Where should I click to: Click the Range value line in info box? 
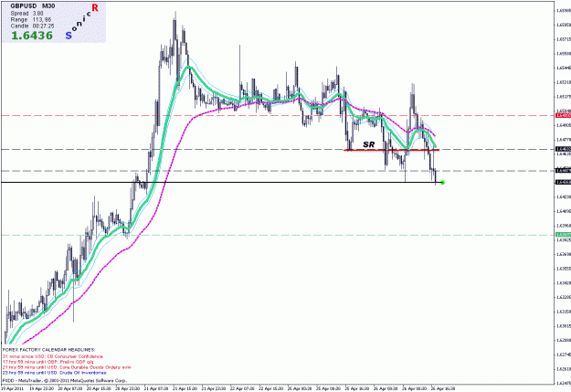tap(30, 20)
